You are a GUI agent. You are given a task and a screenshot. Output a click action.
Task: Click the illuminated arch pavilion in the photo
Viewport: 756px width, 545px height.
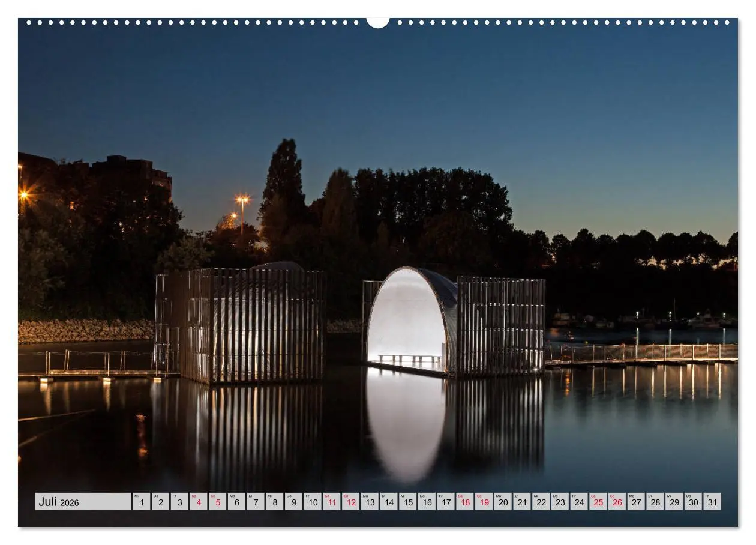point(412,321)
